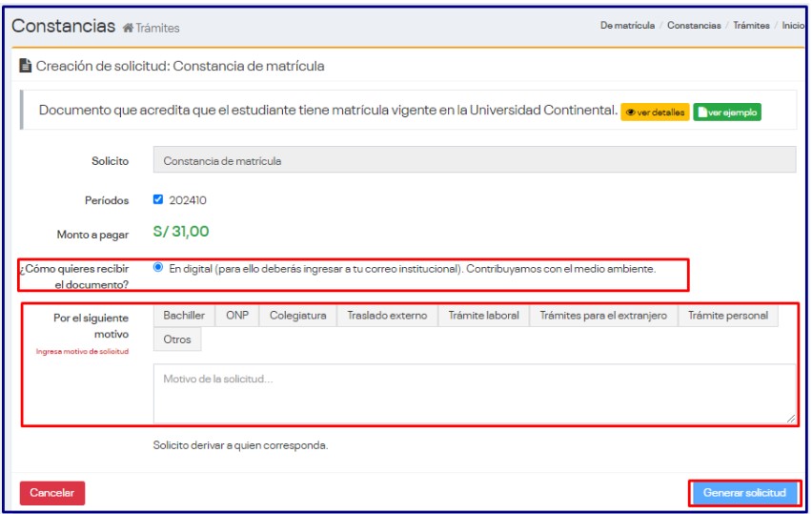Click into the Motivo de la solicitud textarea
The width and height of the screenshot is (812, 514).
pyautogui.click(x=474, y=393)
